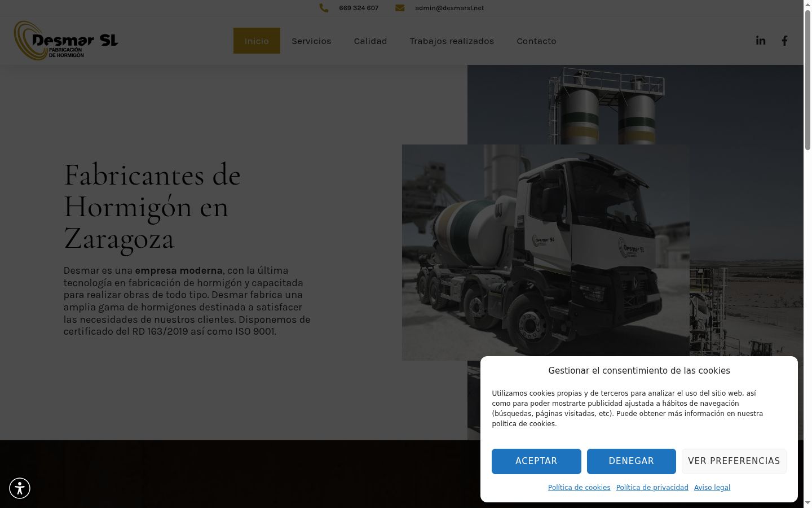Follow the Política de privacidad link
Screen dimensions: 812x508
[652, 488]
